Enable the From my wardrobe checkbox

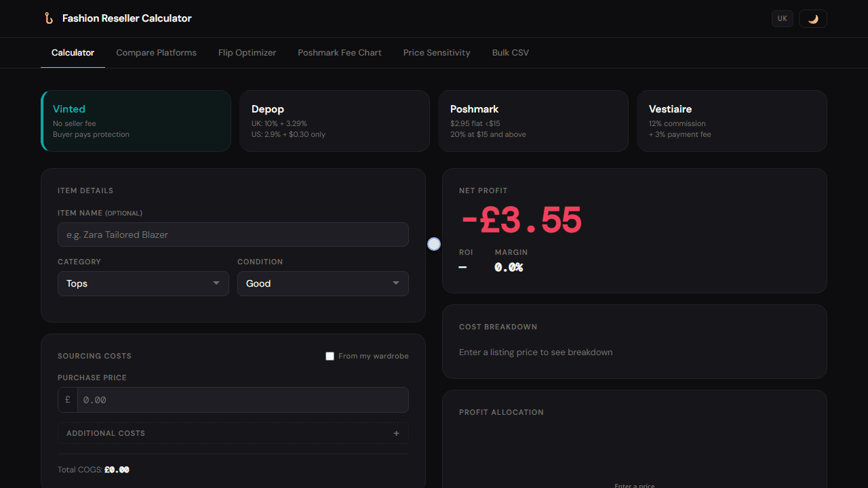pyautogui.click(x=330, y=356)
